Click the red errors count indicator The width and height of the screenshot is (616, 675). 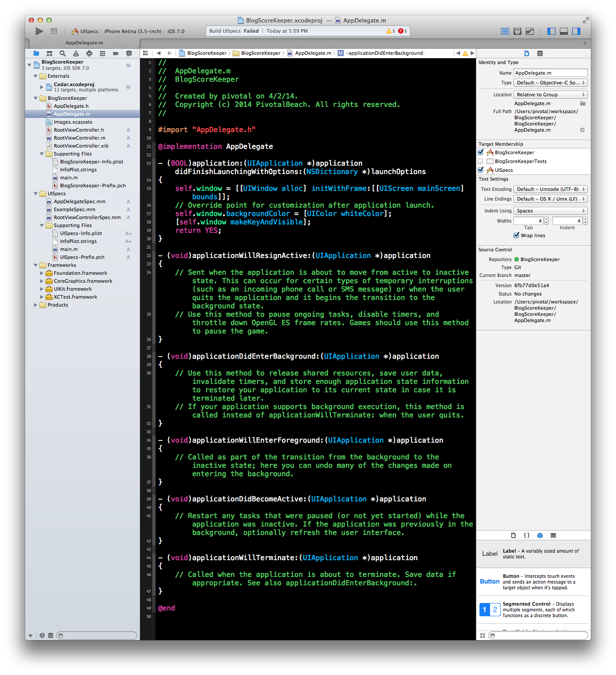[x=403, y=31]
